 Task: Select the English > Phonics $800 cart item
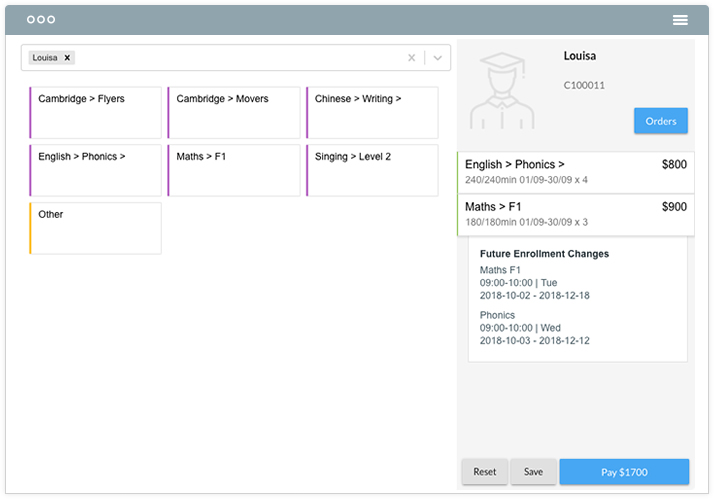(576, 172)
